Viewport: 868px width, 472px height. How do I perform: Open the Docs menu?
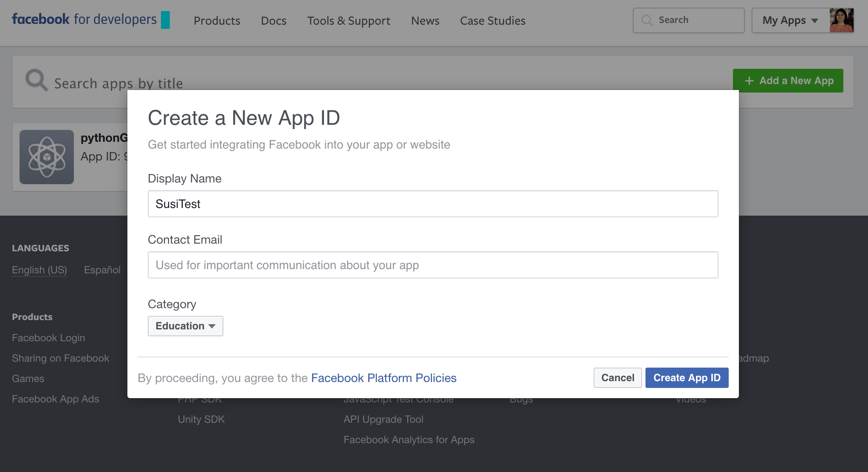point(273,21)
